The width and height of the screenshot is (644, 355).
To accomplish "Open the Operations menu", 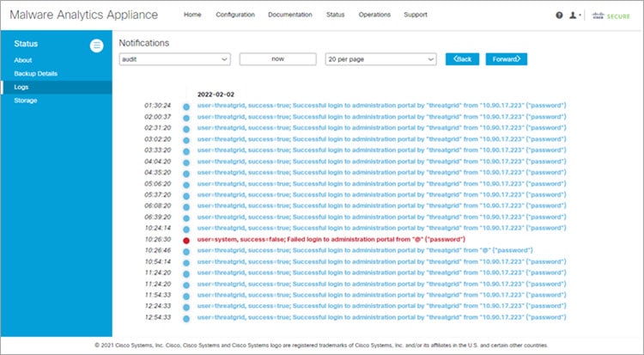I will (374, 15).
